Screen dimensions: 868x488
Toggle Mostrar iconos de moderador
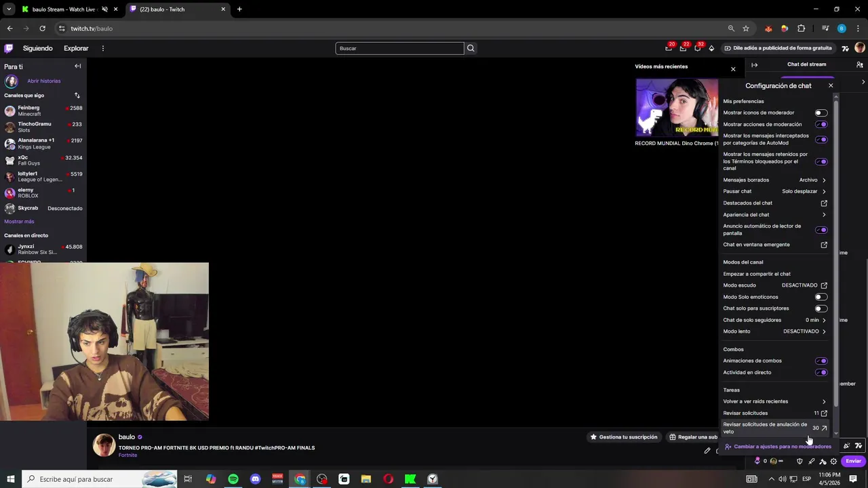821,113
